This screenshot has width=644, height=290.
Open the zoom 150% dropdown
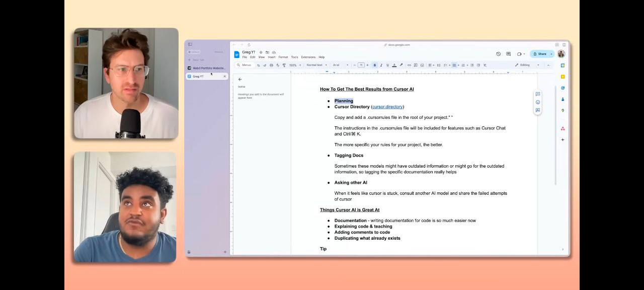pyautogui.click(x=295, y=65)
